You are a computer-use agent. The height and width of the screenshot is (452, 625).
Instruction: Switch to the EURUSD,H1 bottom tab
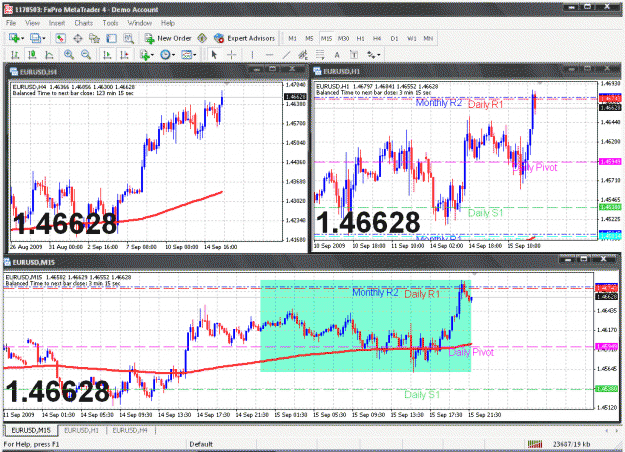(81, 430)
